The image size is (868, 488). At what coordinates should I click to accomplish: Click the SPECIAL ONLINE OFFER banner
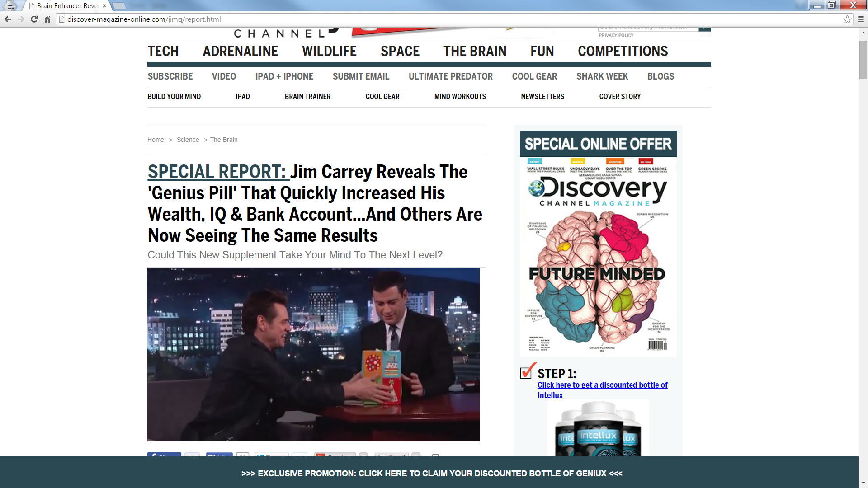[598, 144]
